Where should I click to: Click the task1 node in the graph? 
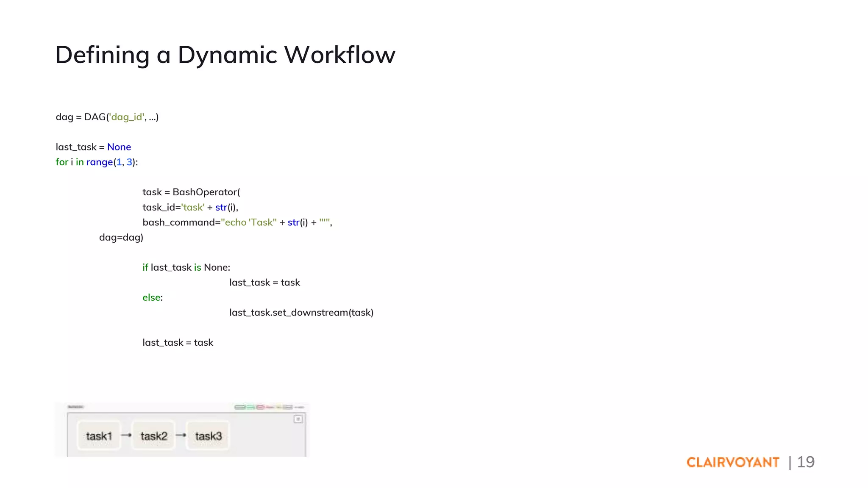point(99,436)
